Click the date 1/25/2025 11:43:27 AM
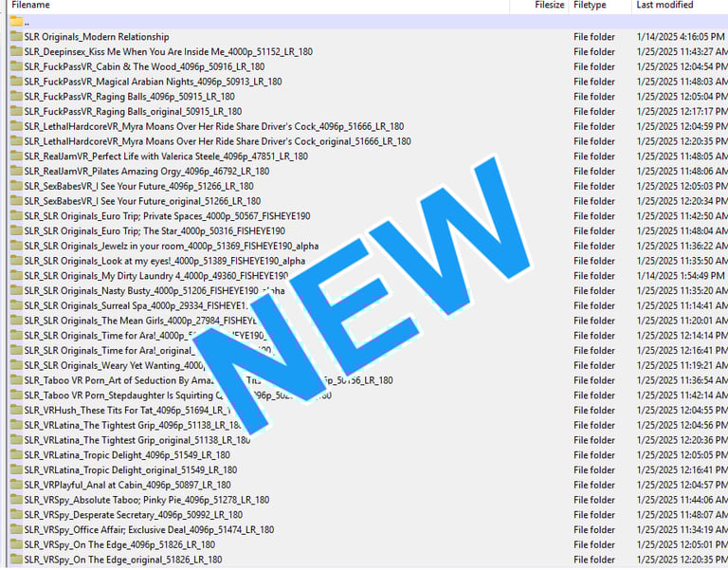Image resolution: width=728 pixels, height=570 pixels. click(682, 51)
